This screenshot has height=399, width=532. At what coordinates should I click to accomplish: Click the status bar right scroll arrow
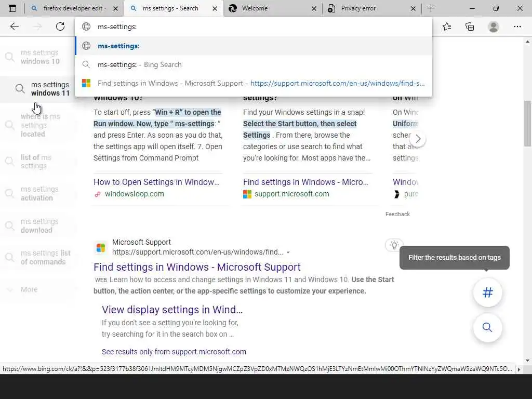pos(519,369)
